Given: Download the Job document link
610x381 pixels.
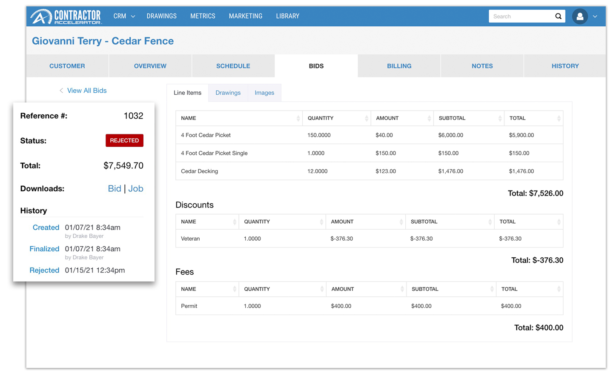Looking at the screenshot, I should click(x=136, y=189).
